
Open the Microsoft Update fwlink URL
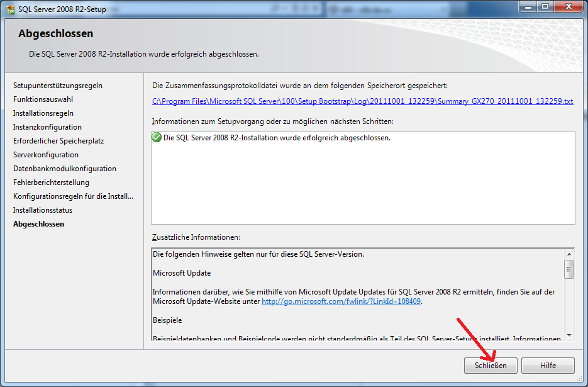click(341, 301)
